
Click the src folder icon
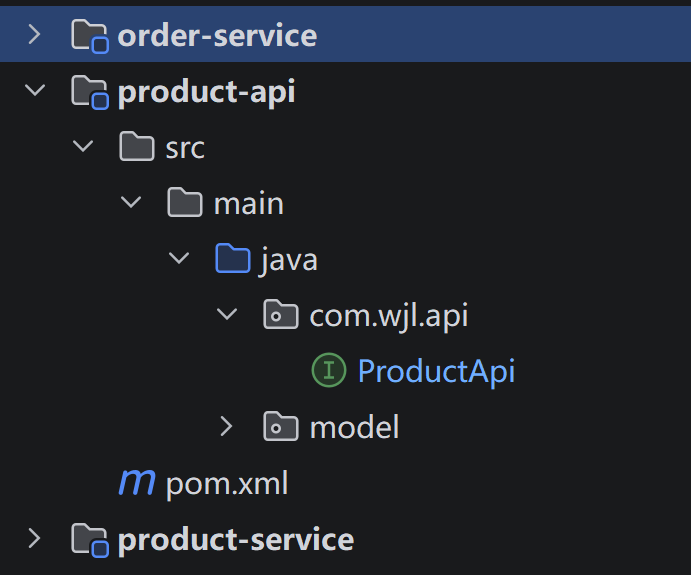[x=137, y=146]
